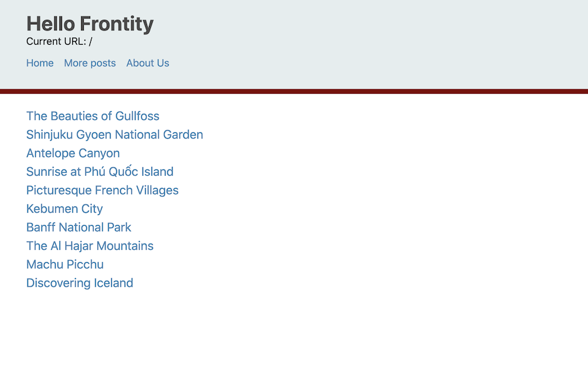Viewport: 588px width, 392px height.
Task: Open the About Us page
Action: pyautogui.click(x=148, y=63)
